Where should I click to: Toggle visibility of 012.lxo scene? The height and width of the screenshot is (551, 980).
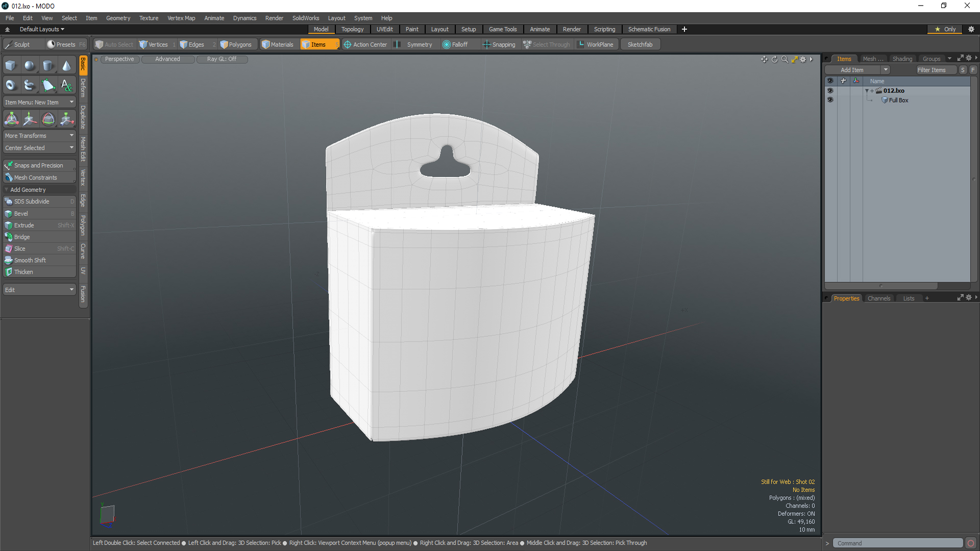830,91
